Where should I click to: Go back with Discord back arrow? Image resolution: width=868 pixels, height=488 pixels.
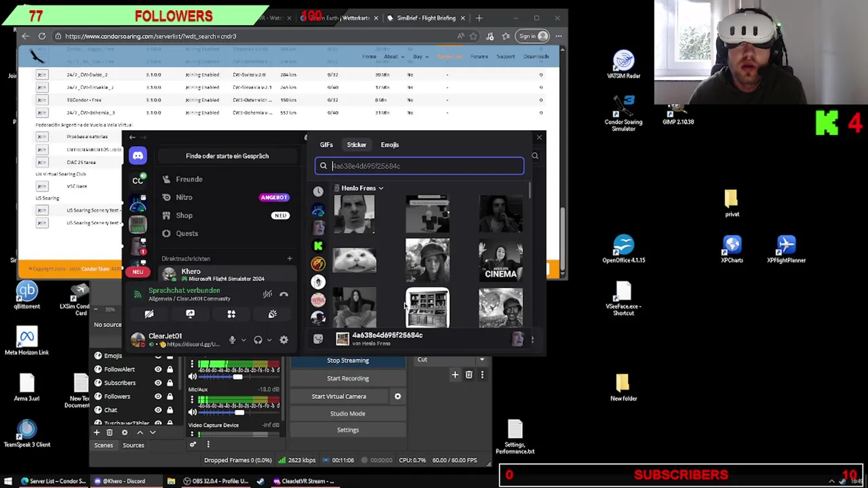[133, 138]
